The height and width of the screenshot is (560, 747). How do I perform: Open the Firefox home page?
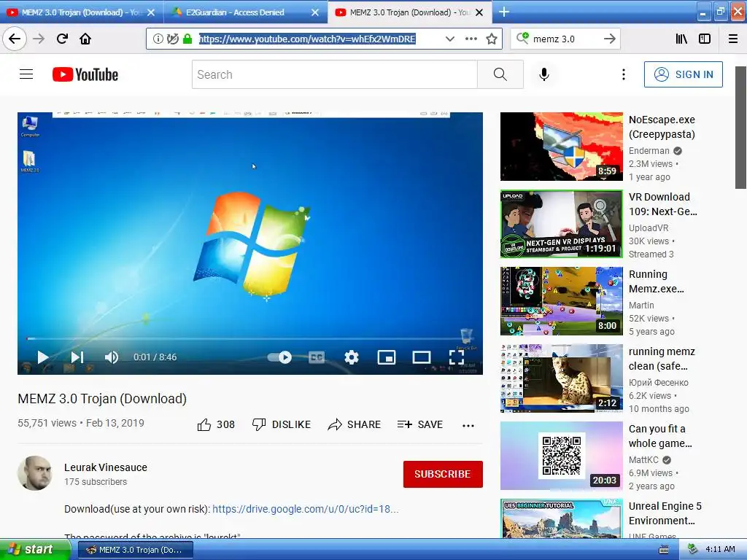click(x=85, y=39)
